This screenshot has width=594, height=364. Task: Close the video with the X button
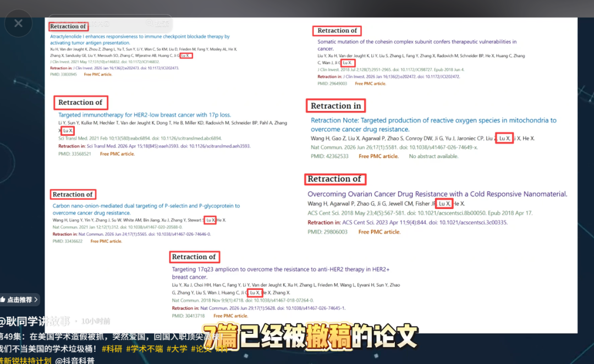pos(18,24)
